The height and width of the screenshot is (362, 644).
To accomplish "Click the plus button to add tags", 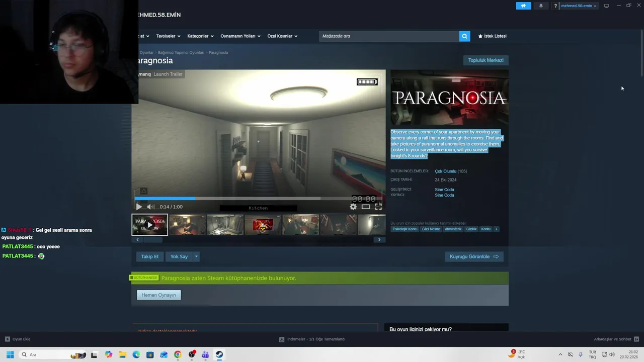I will (x=496, y=229).
